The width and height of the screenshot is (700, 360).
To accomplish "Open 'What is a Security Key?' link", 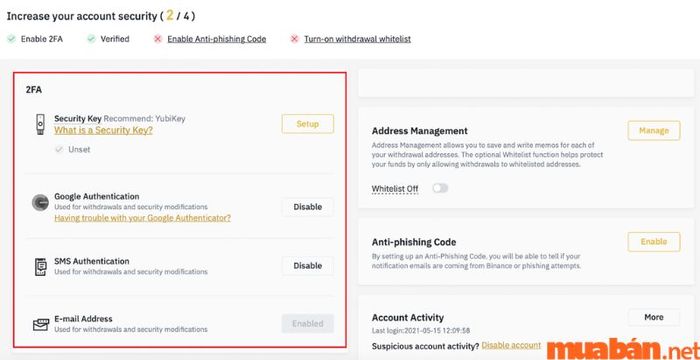I will (104, 130).
